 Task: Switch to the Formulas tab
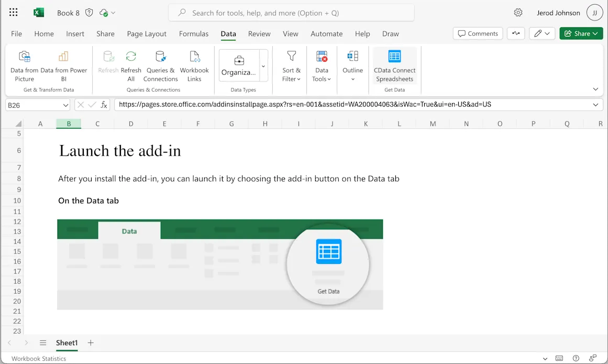click(x=194, y=34)
